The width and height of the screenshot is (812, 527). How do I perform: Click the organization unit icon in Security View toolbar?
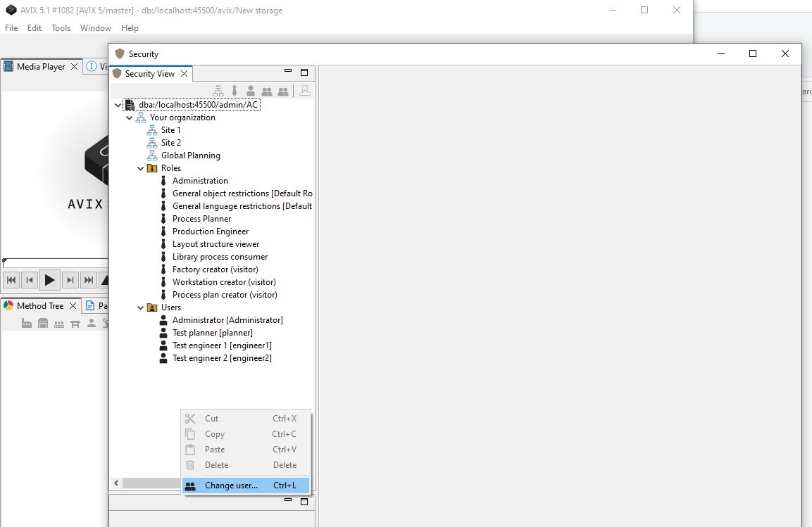click(x=218, y=91)
